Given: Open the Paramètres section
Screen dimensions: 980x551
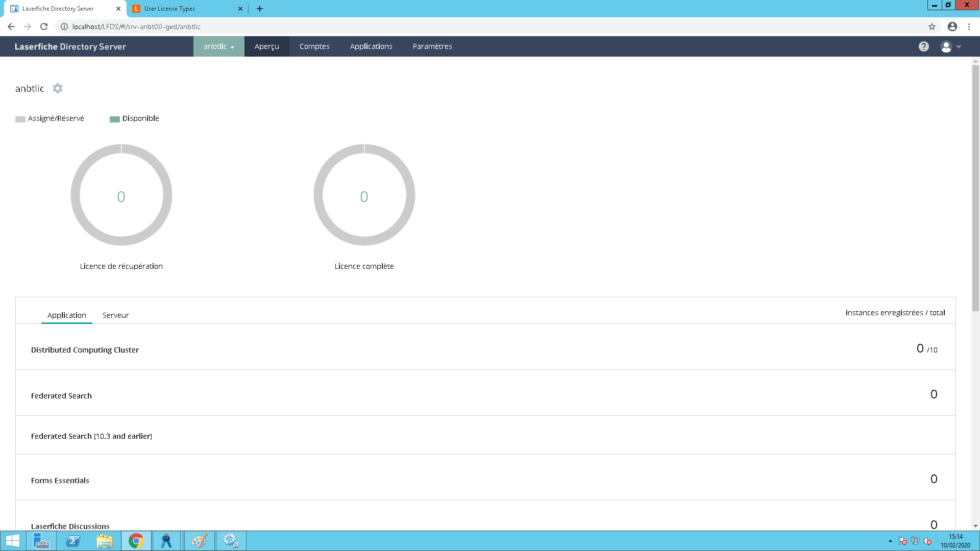Looking at the screenshot, I should tap(432, 46).
